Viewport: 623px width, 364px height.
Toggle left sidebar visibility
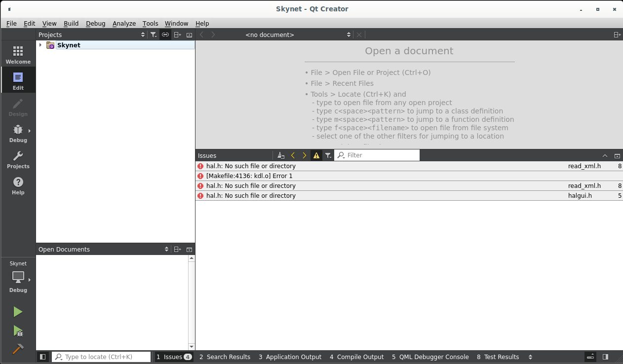[43, 357]
